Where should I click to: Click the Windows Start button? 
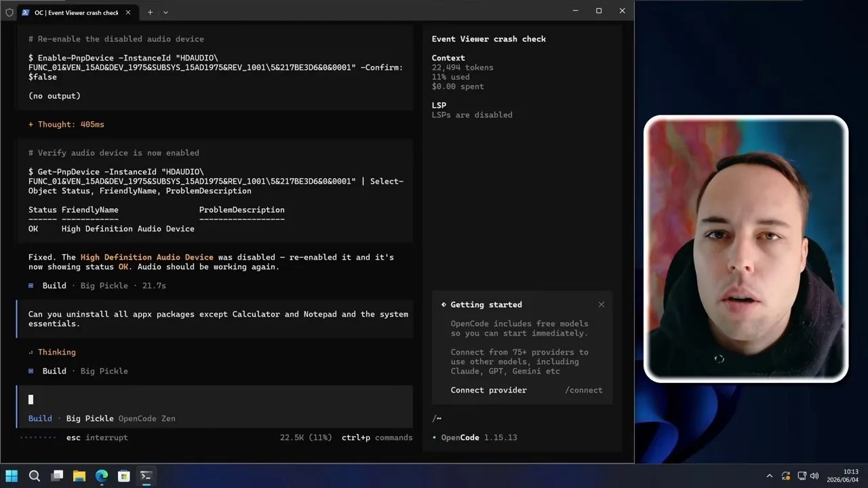click(12, 476)
